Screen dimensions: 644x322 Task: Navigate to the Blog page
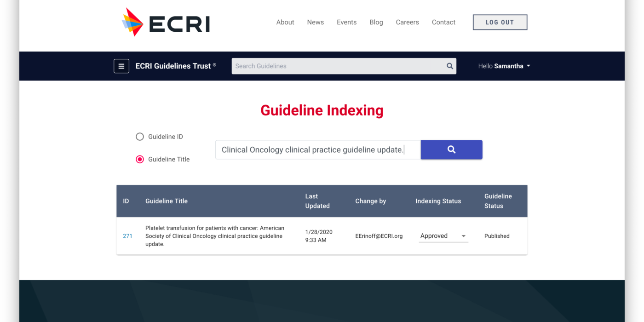click(x=376, y=23)
